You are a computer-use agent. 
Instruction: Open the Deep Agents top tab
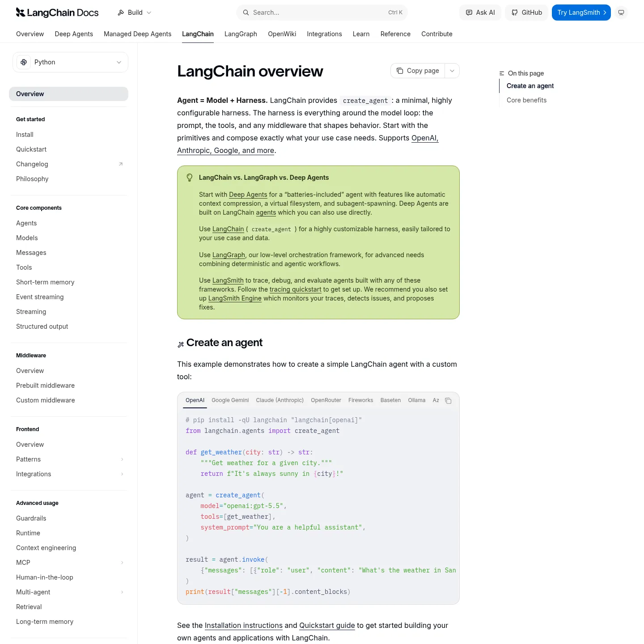74,34
